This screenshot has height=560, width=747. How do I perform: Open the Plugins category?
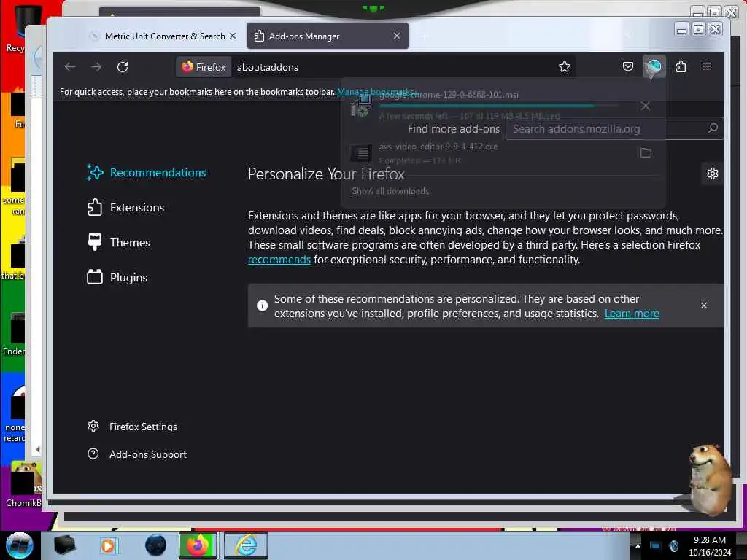coord(117,277)
